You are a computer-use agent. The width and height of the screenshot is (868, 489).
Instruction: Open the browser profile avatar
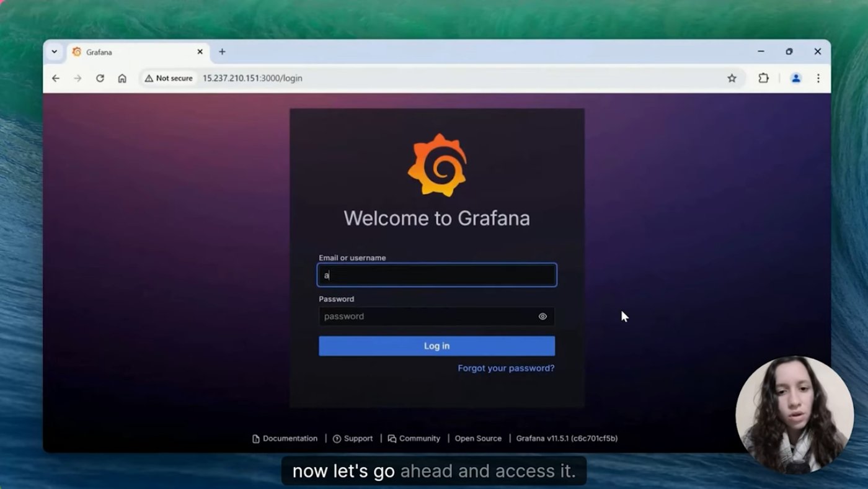tap(796, 78)
